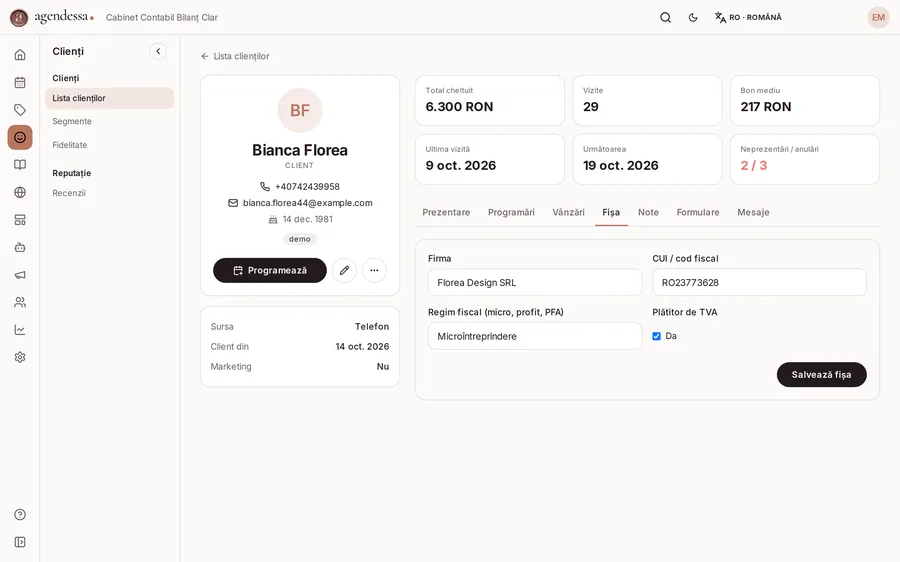Click the search magnifier icon
The height and width of the screenshot is (562, 900).
tap(665, 17)
